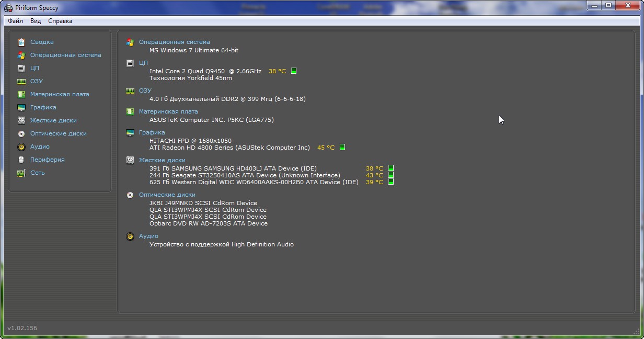644x339 pixels.
Task: Click the GPU temperature value 45 °C
Action: click(x=326, y=148)
